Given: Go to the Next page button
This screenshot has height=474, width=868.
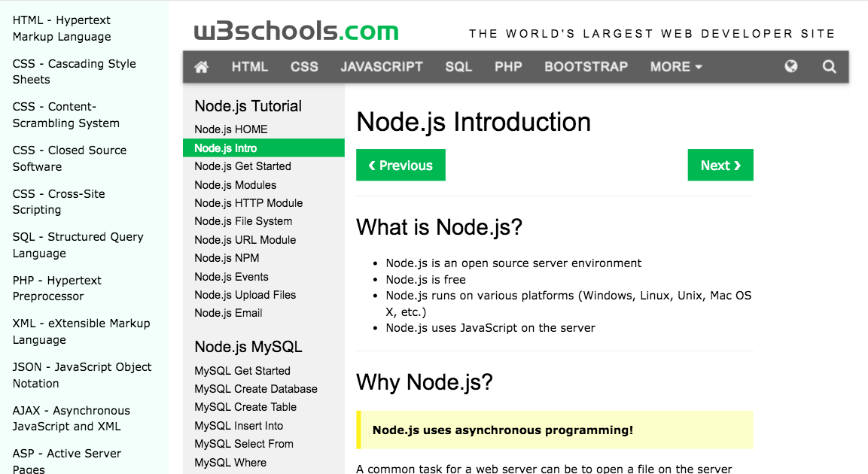Looking at the screenshot, I should [x=720, y=165].
